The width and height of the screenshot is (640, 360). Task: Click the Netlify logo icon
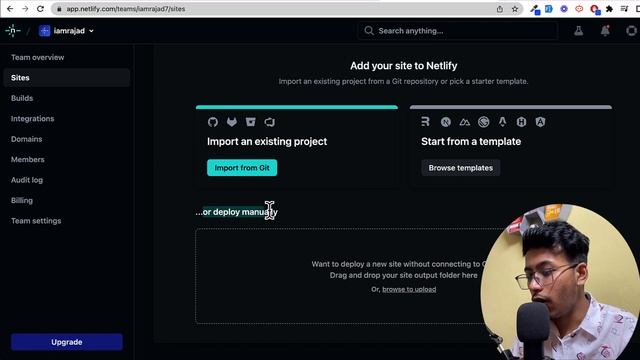pyautogui.click(x=13, y=31)
